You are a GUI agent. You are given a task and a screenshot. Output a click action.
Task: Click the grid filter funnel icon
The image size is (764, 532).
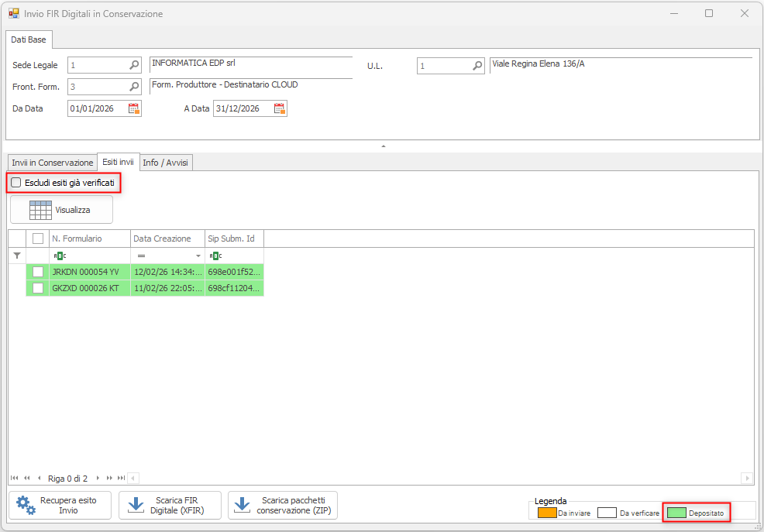point(17,256)
